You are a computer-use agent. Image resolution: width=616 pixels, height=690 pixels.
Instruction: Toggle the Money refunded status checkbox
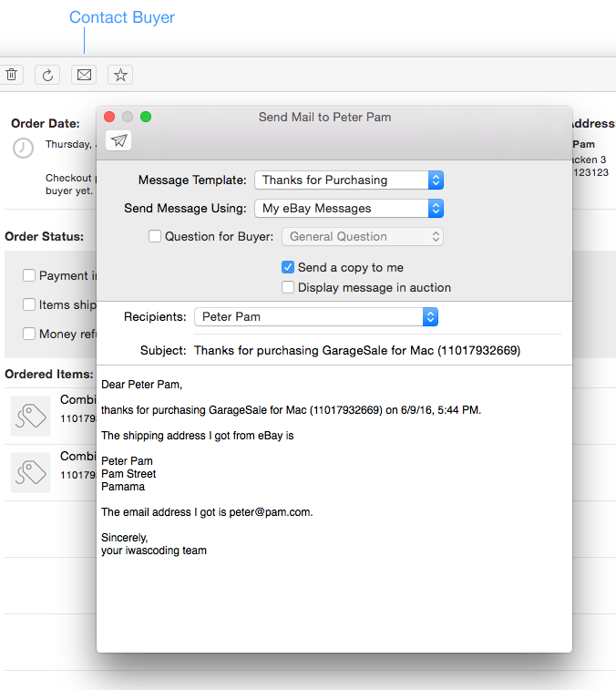(29, 334)
